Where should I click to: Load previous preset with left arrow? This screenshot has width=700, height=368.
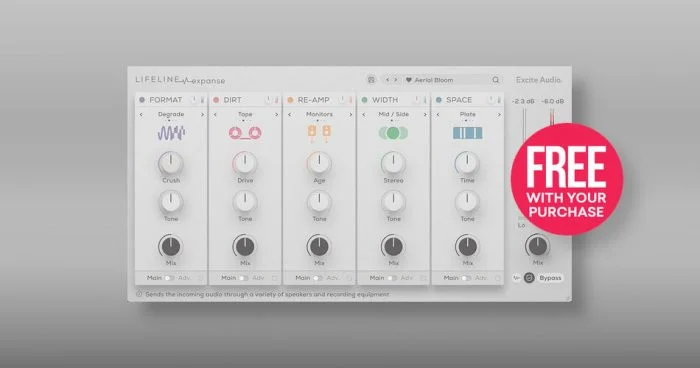click(388, 80)
